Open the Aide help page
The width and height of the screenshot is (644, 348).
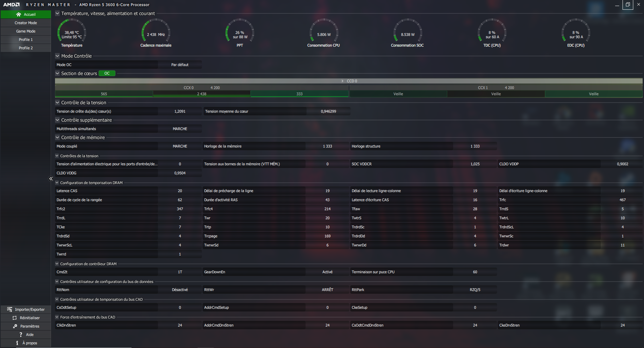pos(26,335)
